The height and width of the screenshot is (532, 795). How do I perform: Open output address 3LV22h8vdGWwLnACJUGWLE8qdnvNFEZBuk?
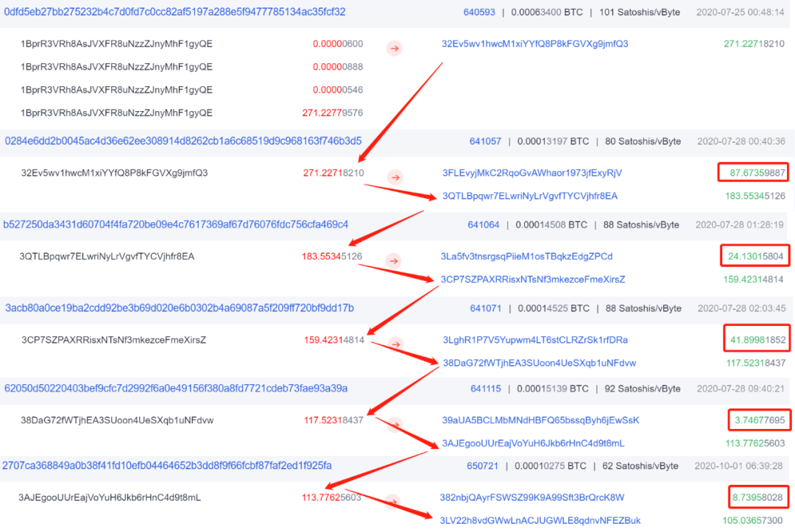point(540,521)
